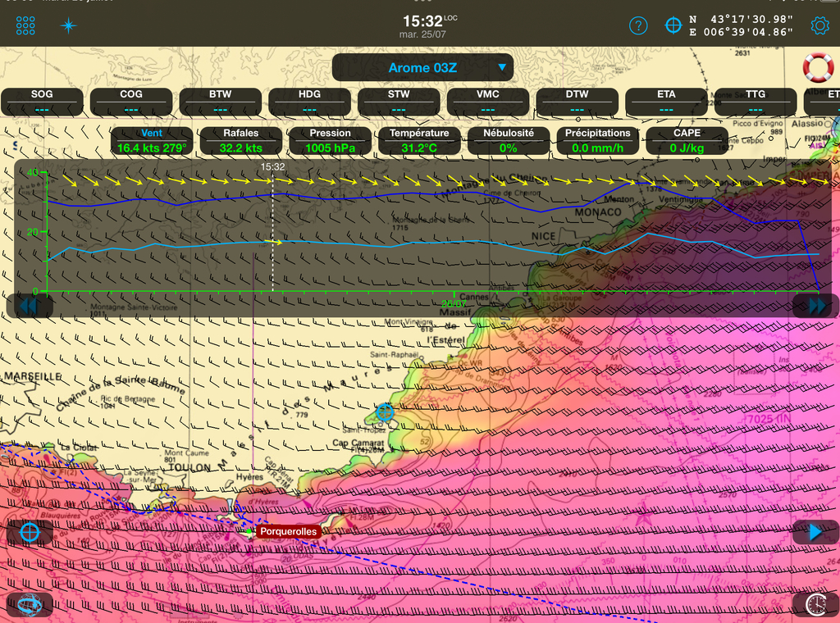Tap the lifebuoy man overboard icon

(818, 67)
